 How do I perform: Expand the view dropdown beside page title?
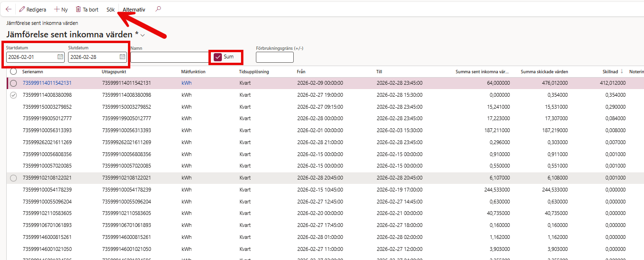click(x=142, y=35)
